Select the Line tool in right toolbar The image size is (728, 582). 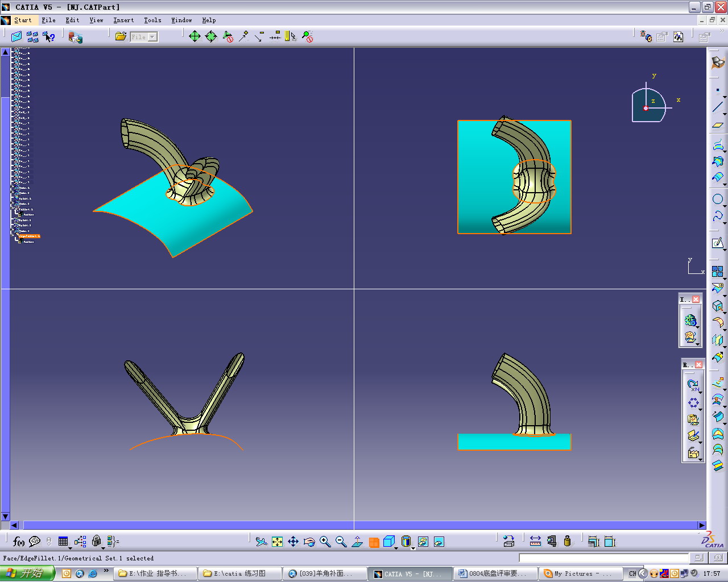pos(718,107)
